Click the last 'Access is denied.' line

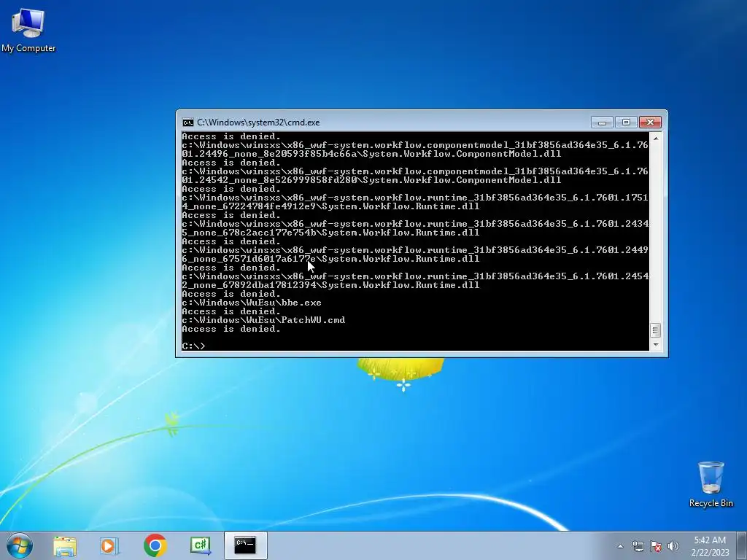coord(231,329)
